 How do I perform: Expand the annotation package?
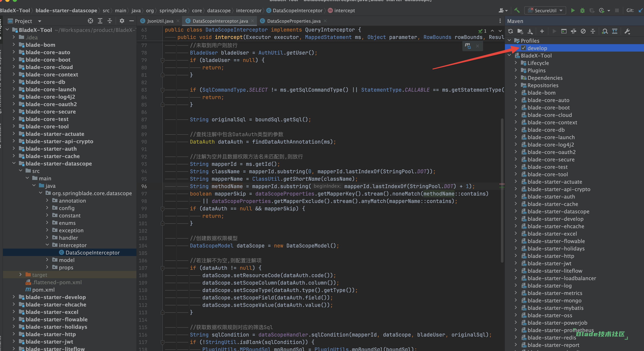pyautogui.click(x=47, y=200)
